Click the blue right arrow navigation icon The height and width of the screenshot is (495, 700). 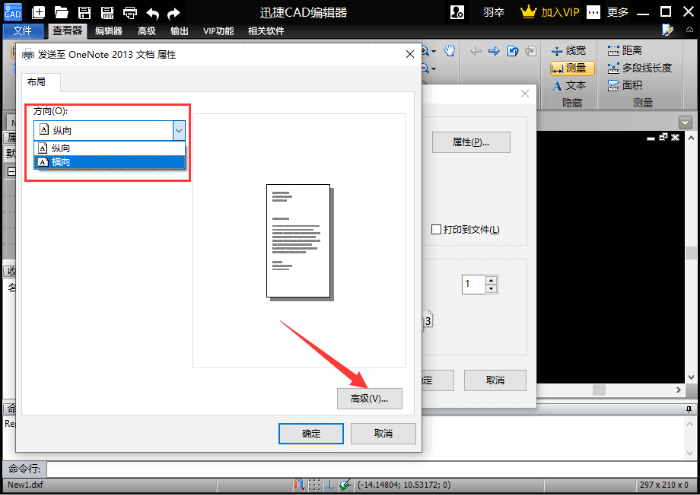(x=494, y=51)
